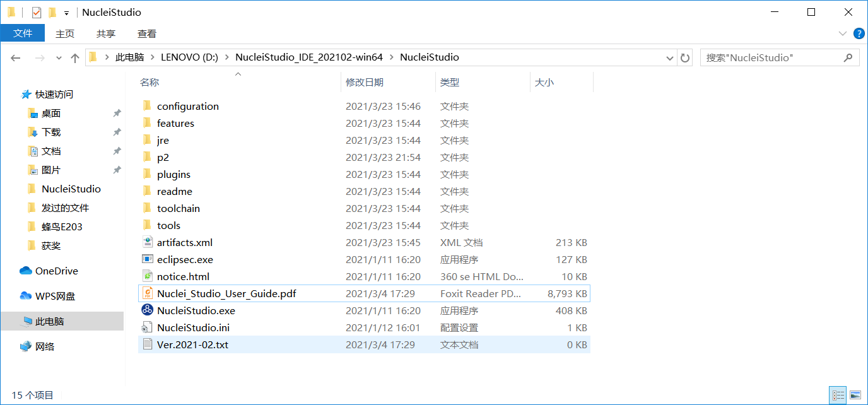Click the 8,793 KB size cell

click(x=568, y=293)
